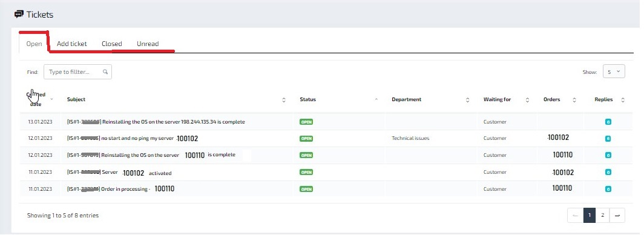Sort by Replies column arrows

pyautogui.click(x=623, y=100)
